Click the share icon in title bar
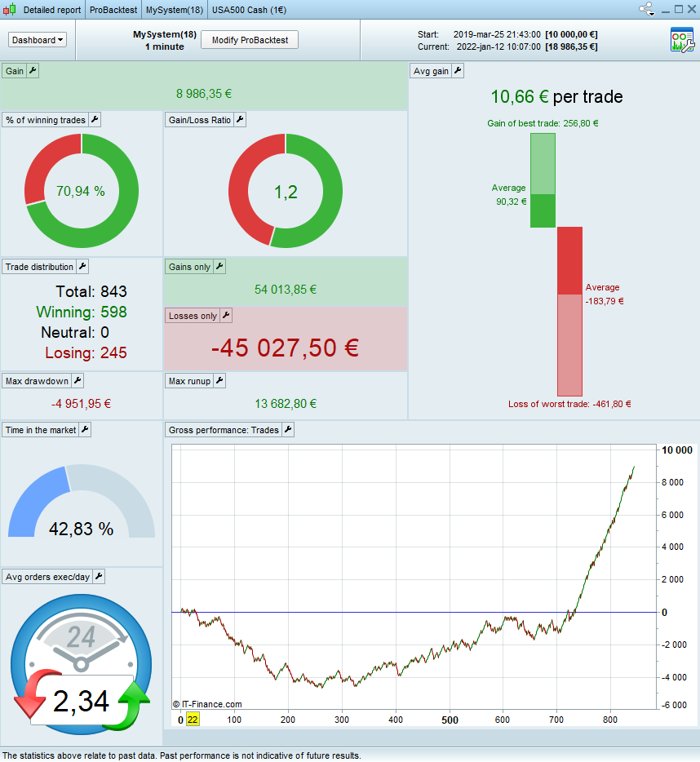This screenshot has width=700, height=762. [646, 9]
